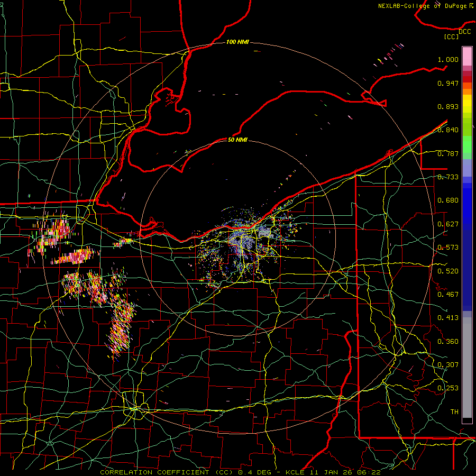Pick the lavender segment near 0.733
476x476 pixels.
pyautogui.click(x=467, y=168)
